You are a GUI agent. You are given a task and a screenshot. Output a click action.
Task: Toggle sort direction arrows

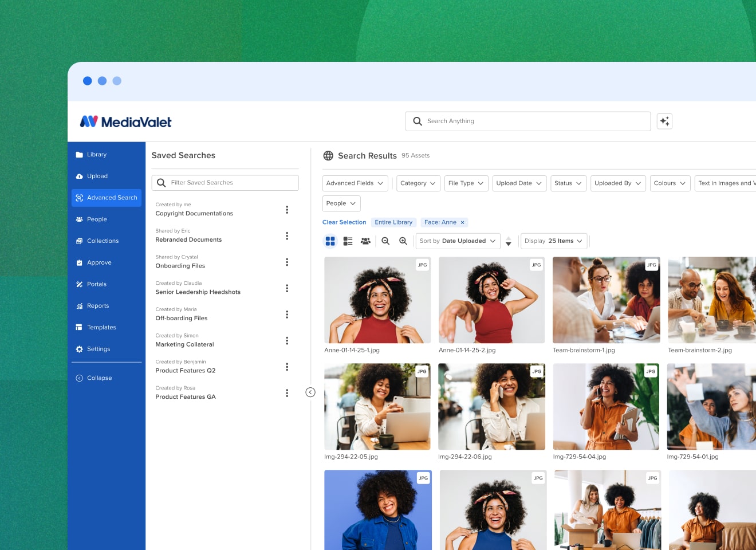click(508, 241)
